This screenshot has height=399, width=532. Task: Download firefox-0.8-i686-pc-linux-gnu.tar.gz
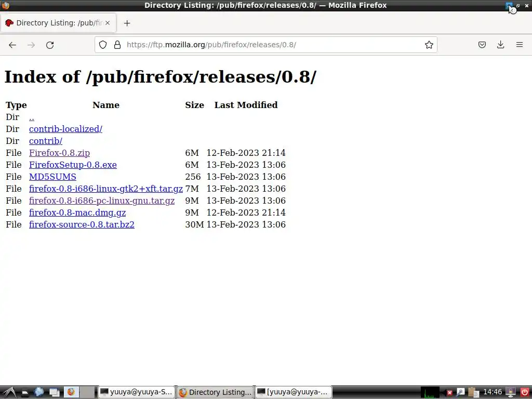[x=102, y=201]
